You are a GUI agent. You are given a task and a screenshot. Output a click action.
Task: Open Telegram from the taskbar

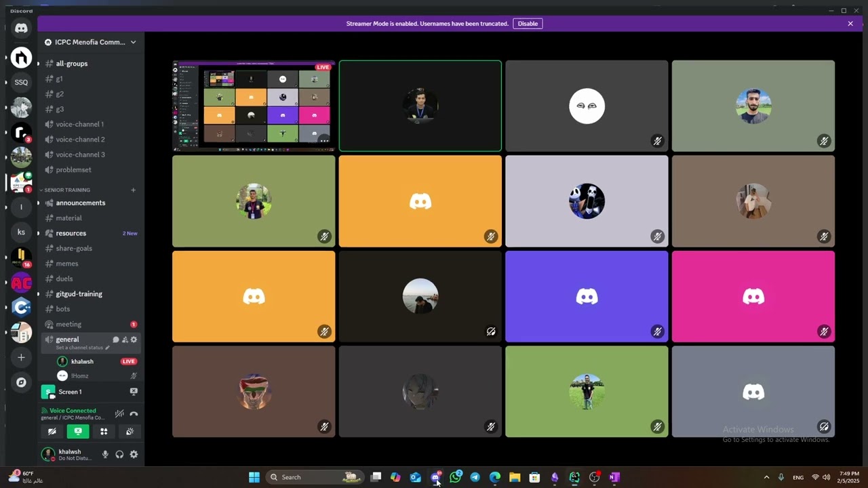[475, 477]
